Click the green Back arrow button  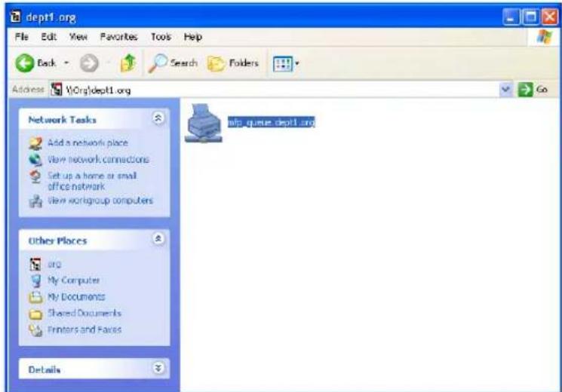coord(25,63)
